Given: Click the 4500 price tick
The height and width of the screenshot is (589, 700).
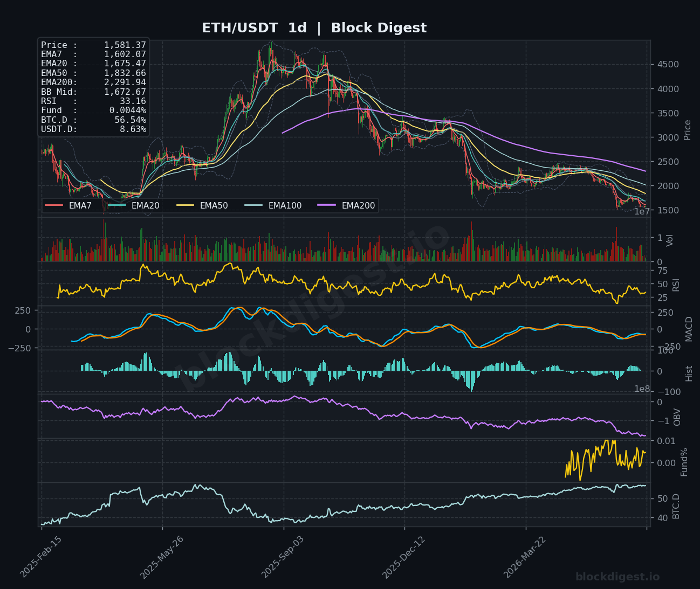Looking at the screenshot, I should click(668, 65).
